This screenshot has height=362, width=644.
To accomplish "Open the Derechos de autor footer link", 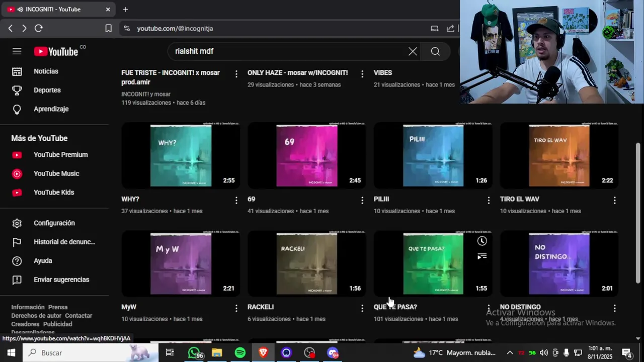I will pyautogui.click(x=36, y=316).
